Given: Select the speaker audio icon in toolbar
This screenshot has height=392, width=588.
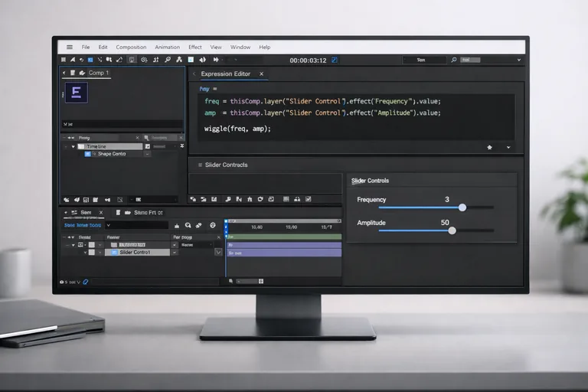Looking at the screenshot, I should coord(202,60).
